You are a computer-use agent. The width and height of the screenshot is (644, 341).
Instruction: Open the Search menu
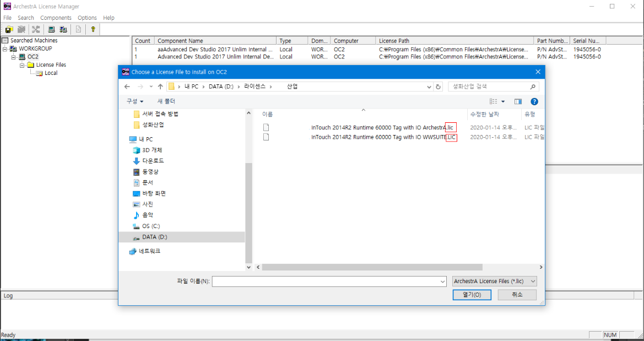point(25,18)
